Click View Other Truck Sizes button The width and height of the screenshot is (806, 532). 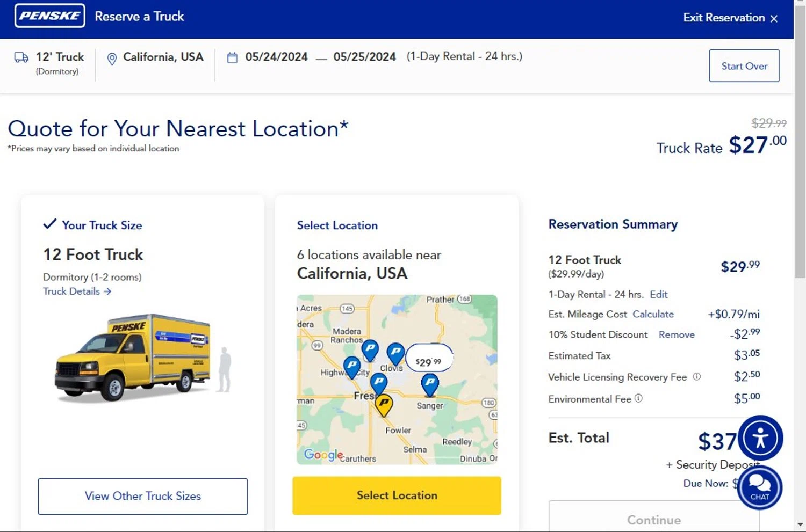[x=143, y=497]
